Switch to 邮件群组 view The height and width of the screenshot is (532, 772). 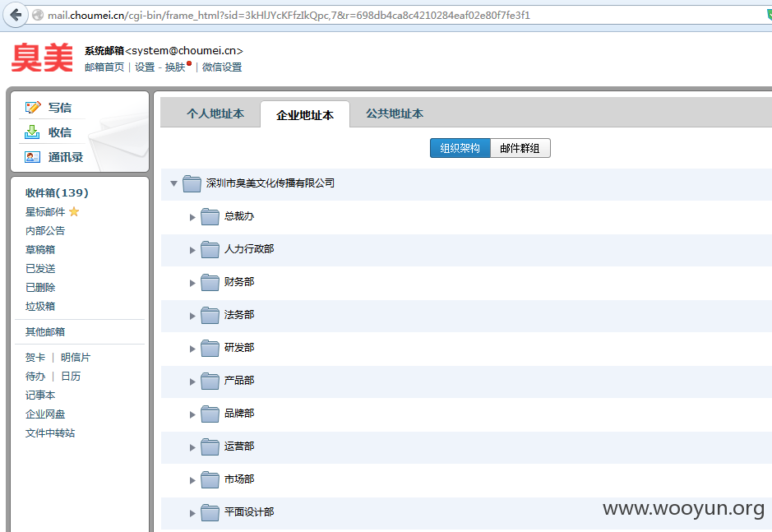point(520,148)
